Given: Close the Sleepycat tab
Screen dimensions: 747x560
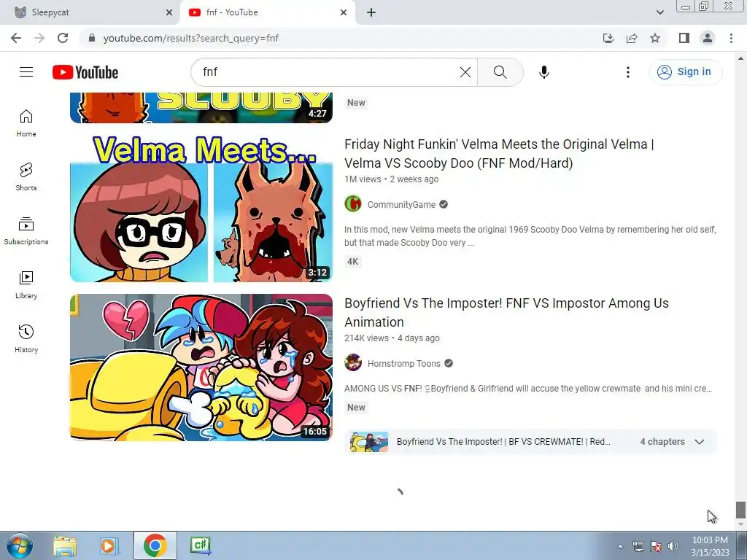Looking at the screenshot, I should coord(169,12).
